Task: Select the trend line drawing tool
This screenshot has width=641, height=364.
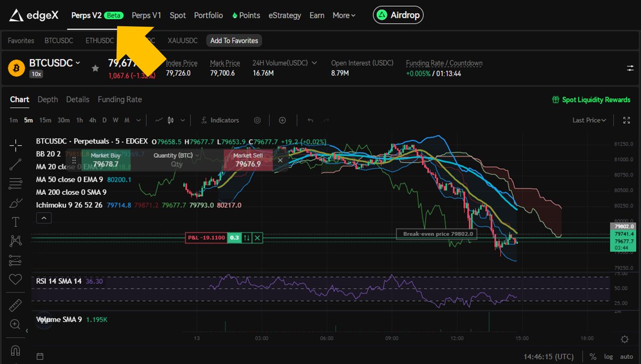Action: click(15, 164)
